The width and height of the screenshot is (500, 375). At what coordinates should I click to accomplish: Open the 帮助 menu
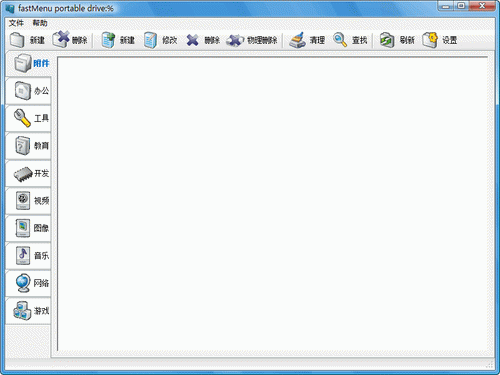(40, 23)
